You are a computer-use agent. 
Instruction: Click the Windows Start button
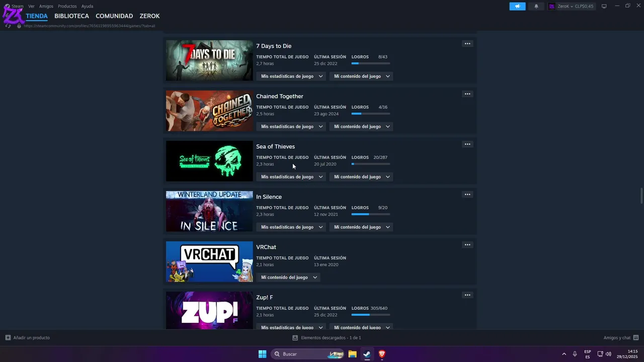coord(262,354)
